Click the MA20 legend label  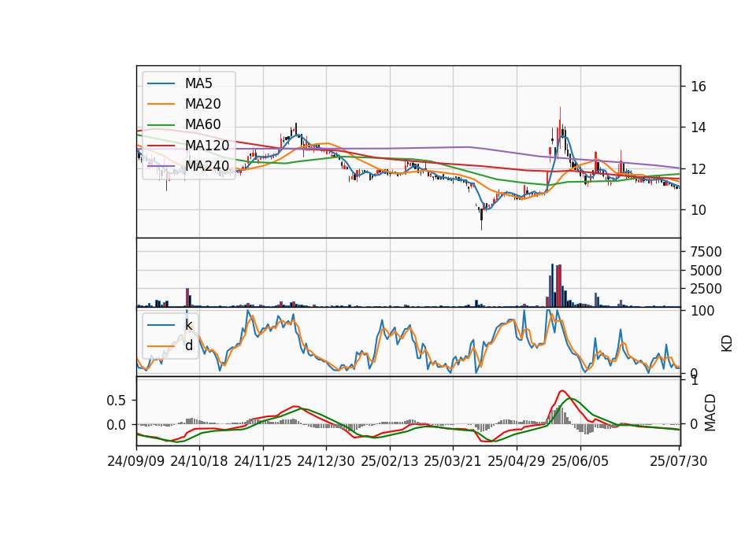point(202,104)
